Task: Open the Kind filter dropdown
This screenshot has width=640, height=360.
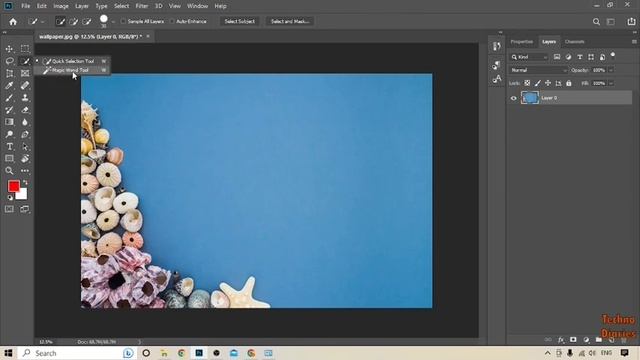Action: click(x=529, y=57)
